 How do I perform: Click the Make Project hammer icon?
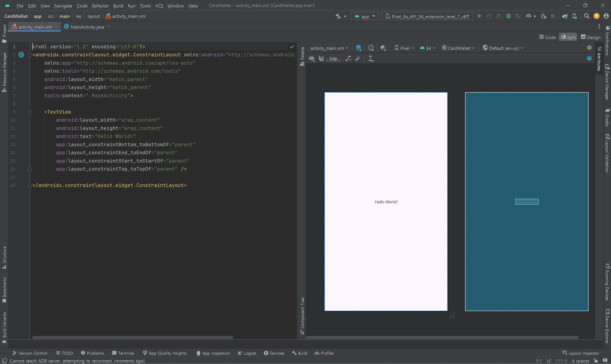click(x=338, y=16)
